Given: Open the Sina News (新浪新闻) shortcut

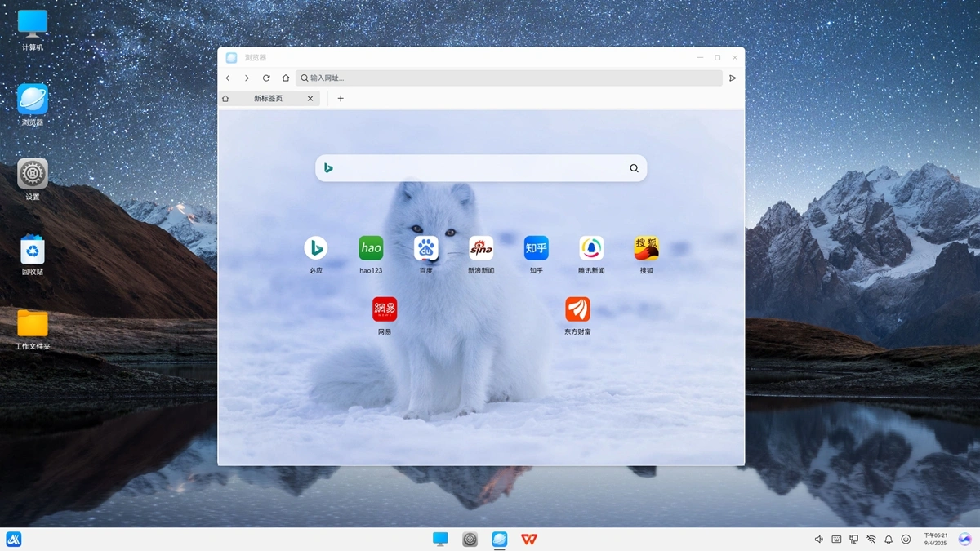Looking at the screenshot, I should pyautogui.click(x=481, y=248).
